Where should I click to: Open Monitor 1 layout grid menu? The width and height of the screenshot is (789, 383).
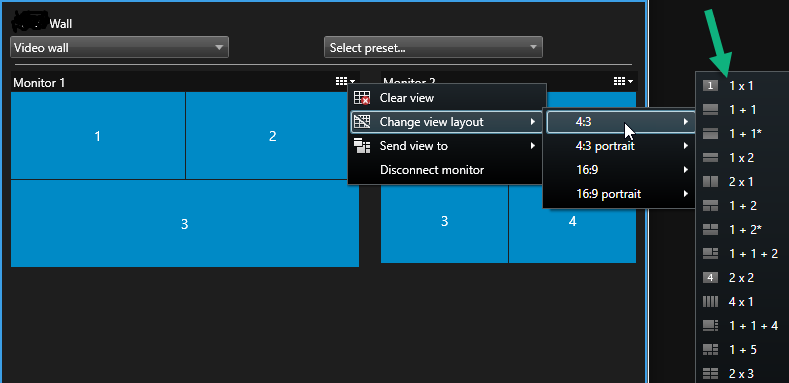click(345, 81)
